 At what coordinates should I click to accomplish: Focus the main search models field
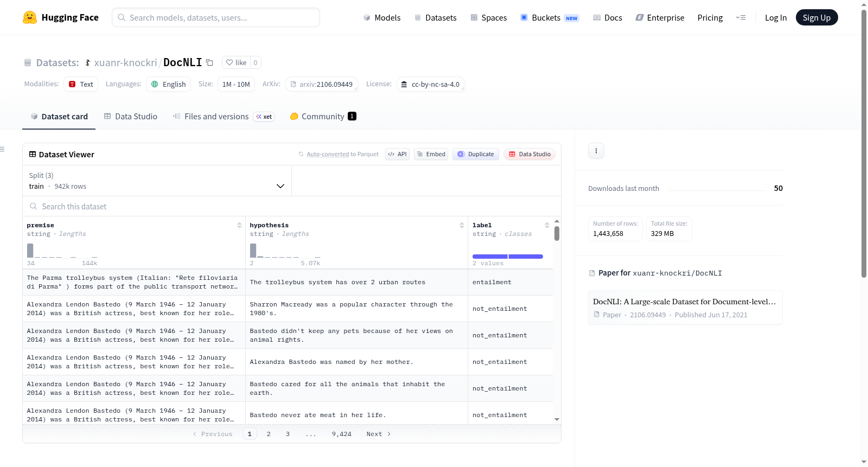(x=216, y=17)
